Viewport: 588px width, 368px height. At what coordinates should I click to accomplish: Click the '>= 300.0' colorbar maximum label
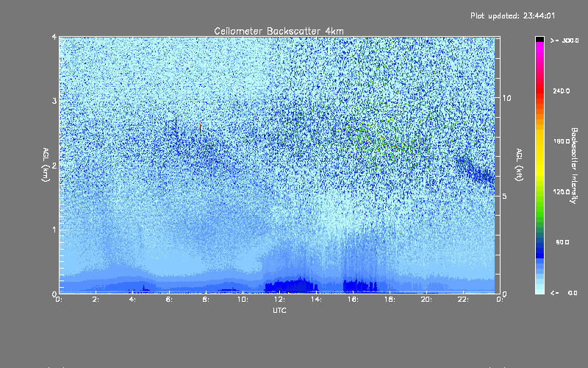coord(564,40)
